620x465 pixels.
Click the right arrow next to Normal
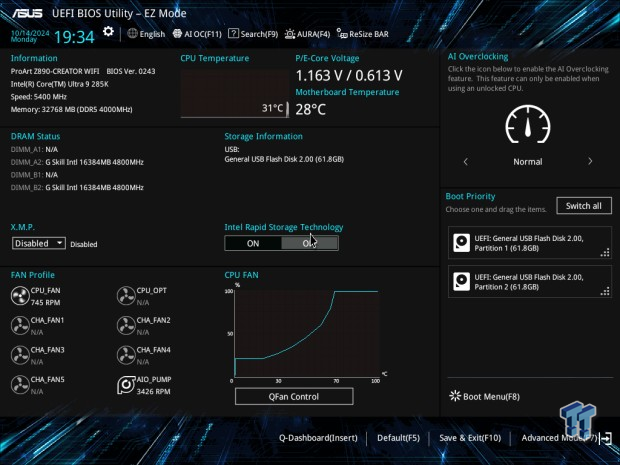coord(590,161)
